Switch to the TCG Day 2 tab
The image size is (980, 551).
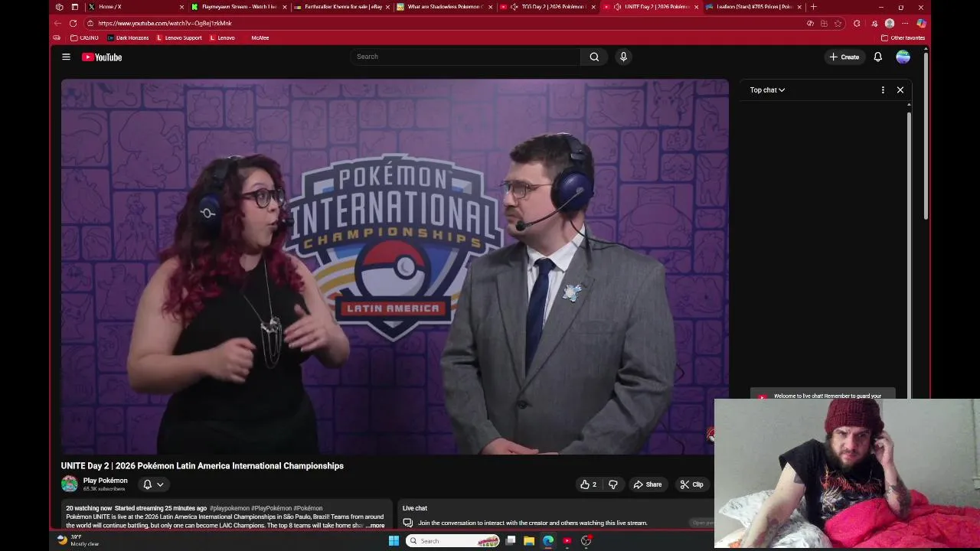click(548, 7)
